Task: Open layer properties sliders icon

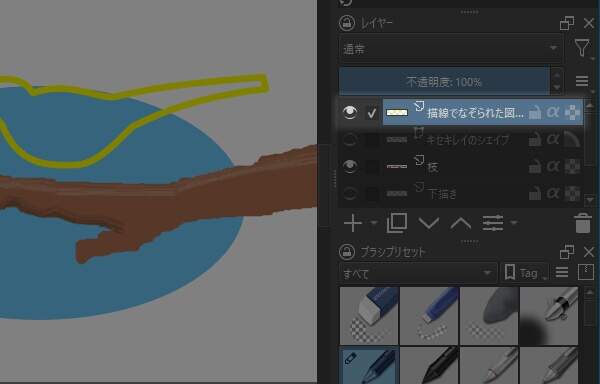Action: point(493,223)
